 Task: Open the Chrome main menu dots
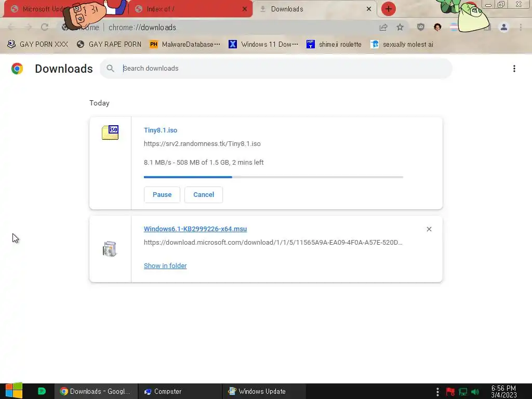pos(521,28)
